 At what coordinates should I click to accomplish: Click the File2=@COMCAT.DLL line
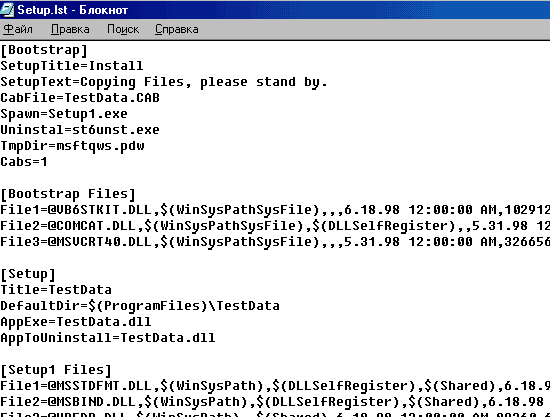tap(275, 226)
